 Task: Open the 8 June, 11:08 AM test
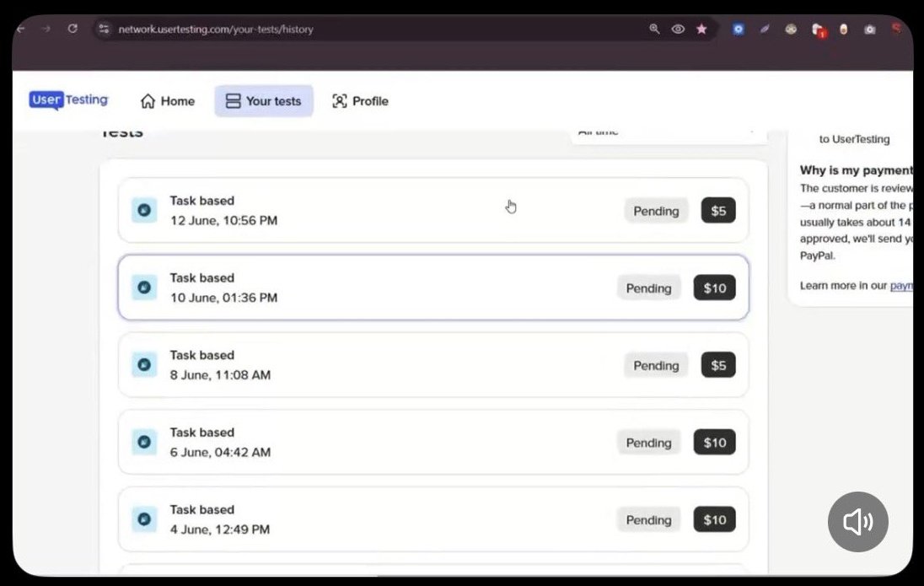433,365
